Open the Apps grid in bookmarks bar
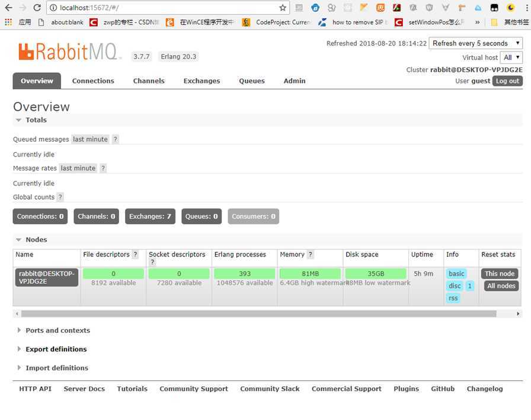The width and height of the screenshot is (531, 420). [x=8, y=22]
